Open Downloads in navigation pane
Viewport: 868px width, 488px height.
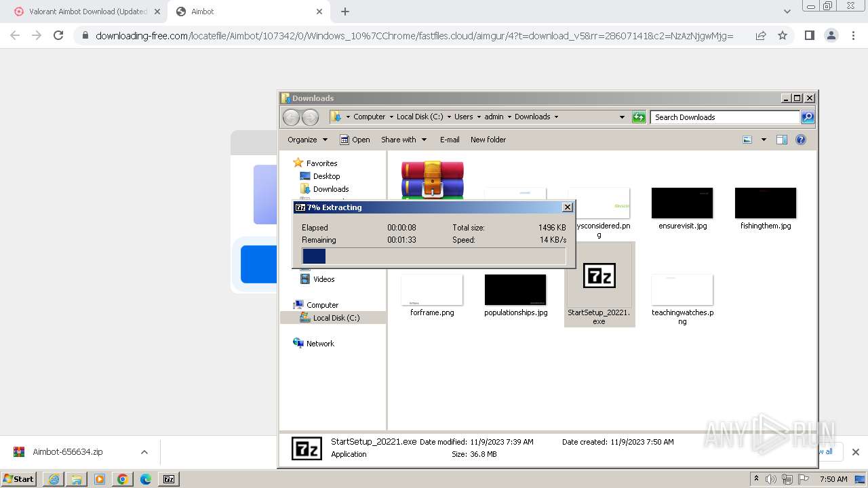coord(331,189)
